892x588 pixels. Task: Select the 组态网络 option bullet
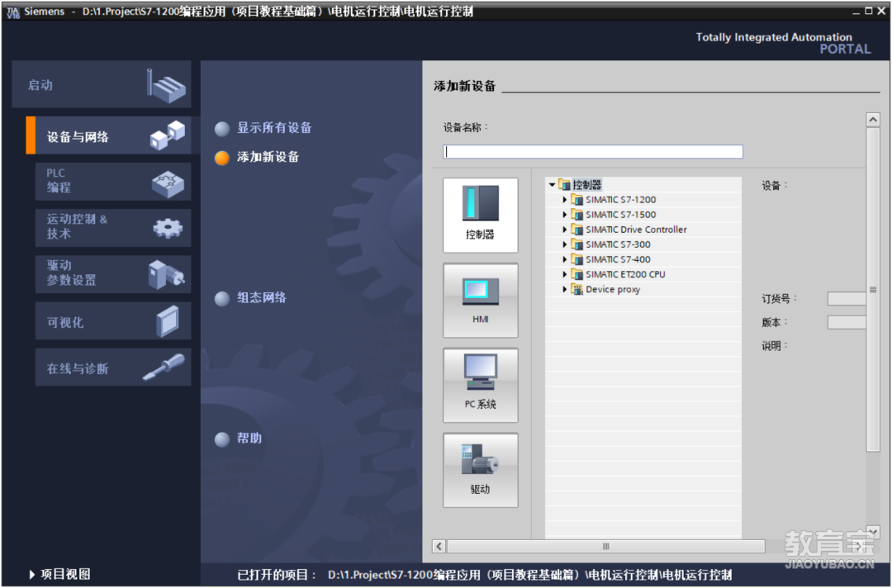click(x=222, y=299)
